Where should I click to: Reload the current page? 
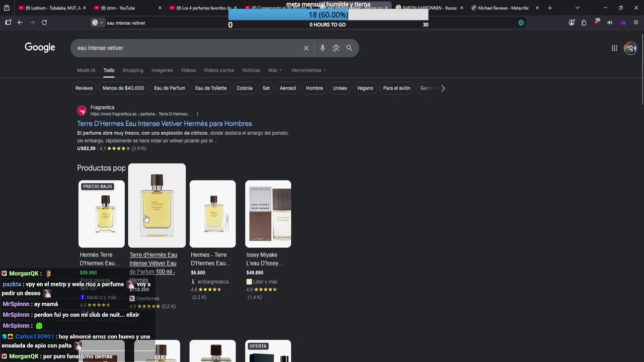point(44,23)
